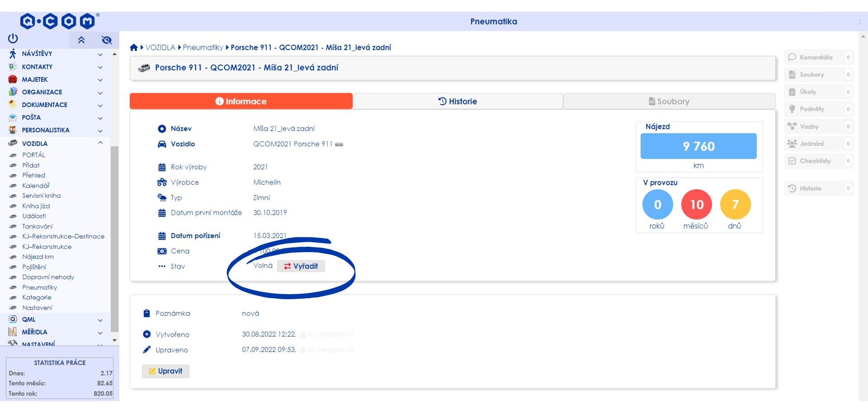Click the Jednání people icon
The image size is (868, 413).
792,143
